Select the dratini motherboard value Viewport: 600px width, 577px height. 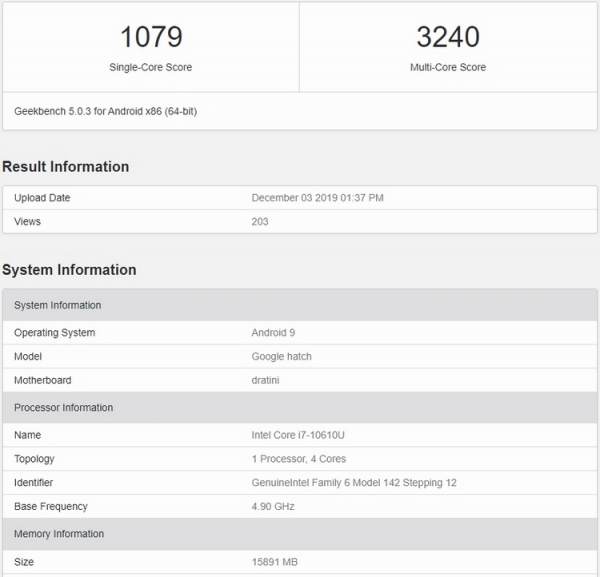pyautogui.click(x=266, y=380)
